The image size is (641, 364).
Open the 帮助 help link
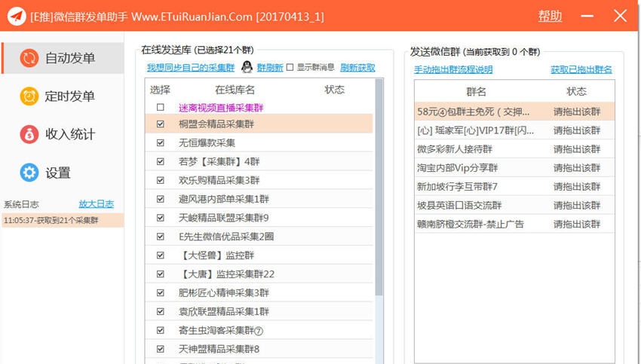(x=550, y=17)
